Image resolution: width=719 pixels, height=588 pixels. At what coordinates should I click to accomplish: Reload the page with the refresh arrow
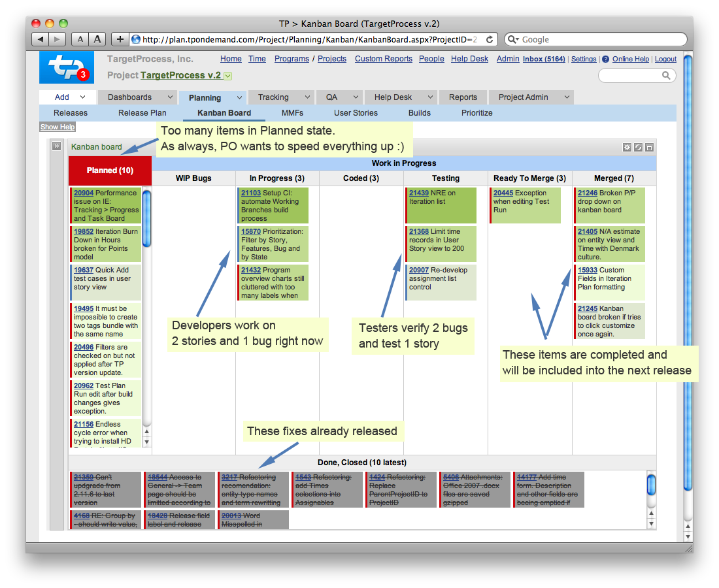(x=490, y=39)
